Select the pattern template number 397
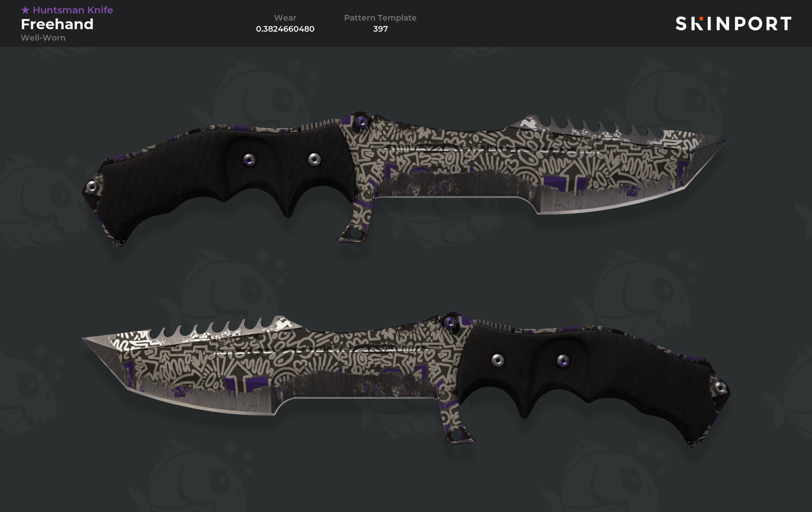Image resolution: width=812 pixels, height=512 pixels. tap(380, 29)
